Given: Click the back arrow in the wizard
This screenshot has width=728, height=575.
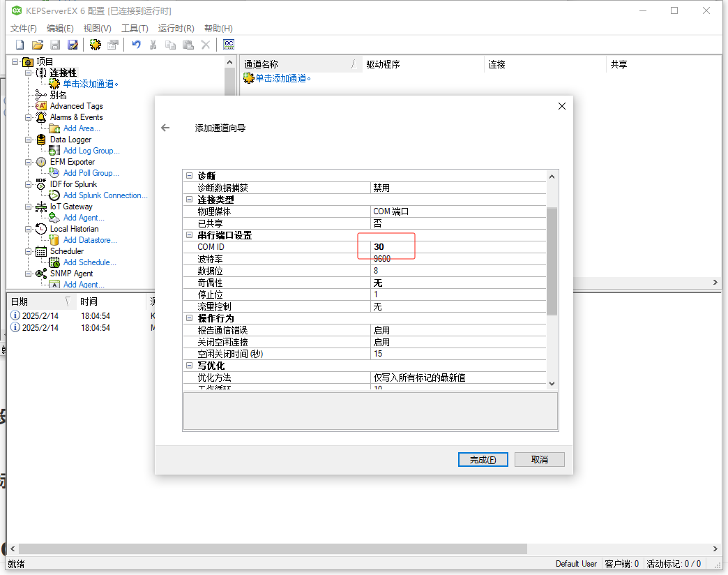Looking at the screenshot, I should (165, 128).
